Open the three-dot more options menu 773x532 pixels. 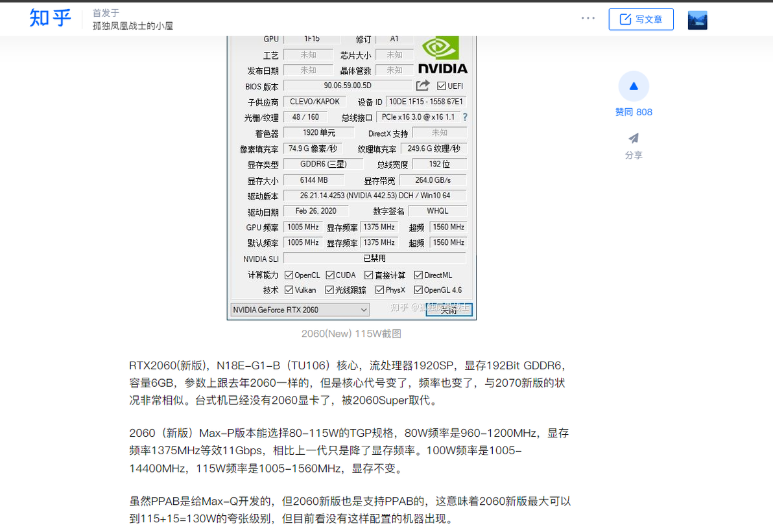pyautogui.click(x=588, y=18)
